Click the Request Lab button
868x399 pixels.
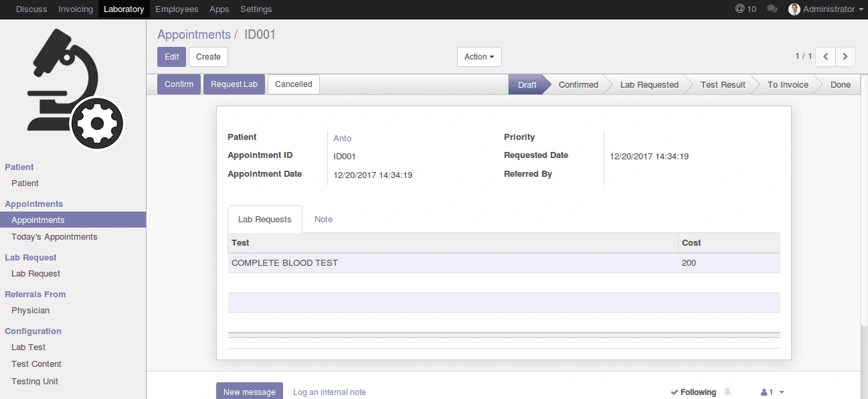pyautogui.click(x=234, y=84)
